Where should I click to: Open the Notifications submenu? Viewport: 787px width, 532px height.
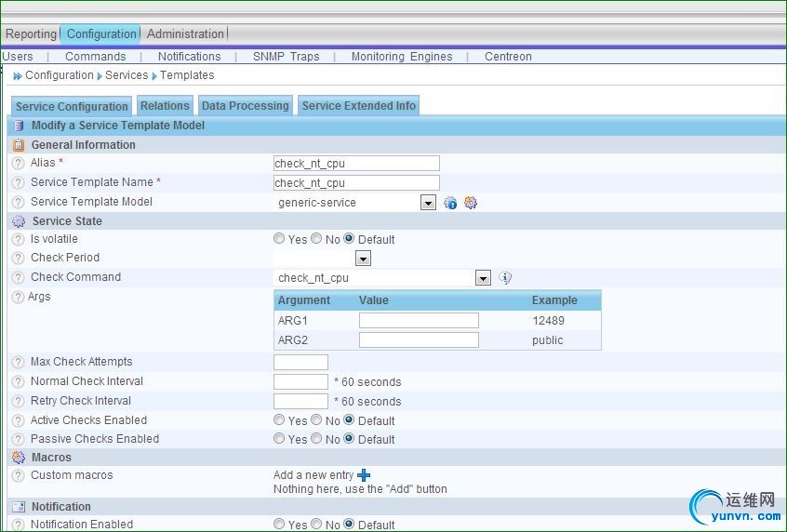coord(189,57)
